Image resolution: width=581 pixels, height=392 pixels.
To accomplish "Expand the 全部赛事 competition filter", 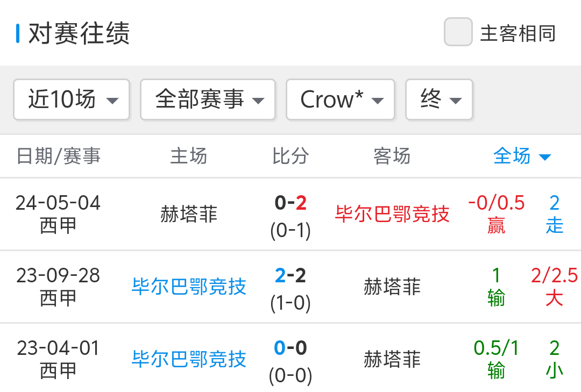I will click(x=208, y=99).
